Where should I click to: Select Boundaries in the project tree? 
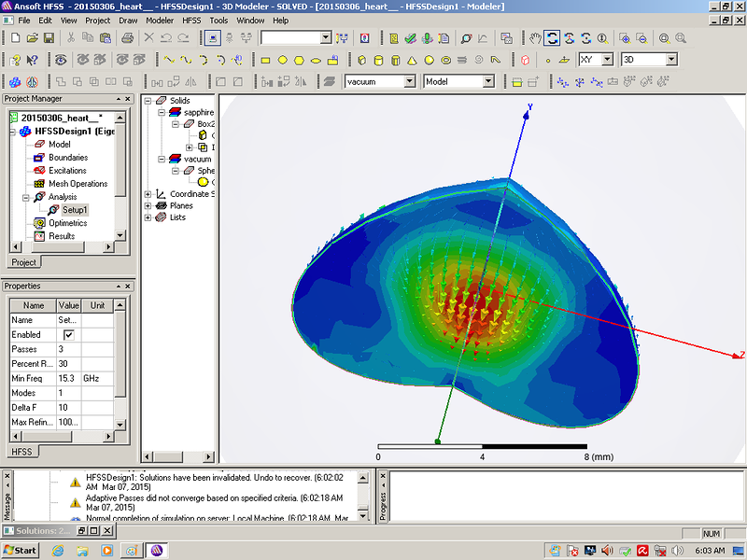point(67,158)
